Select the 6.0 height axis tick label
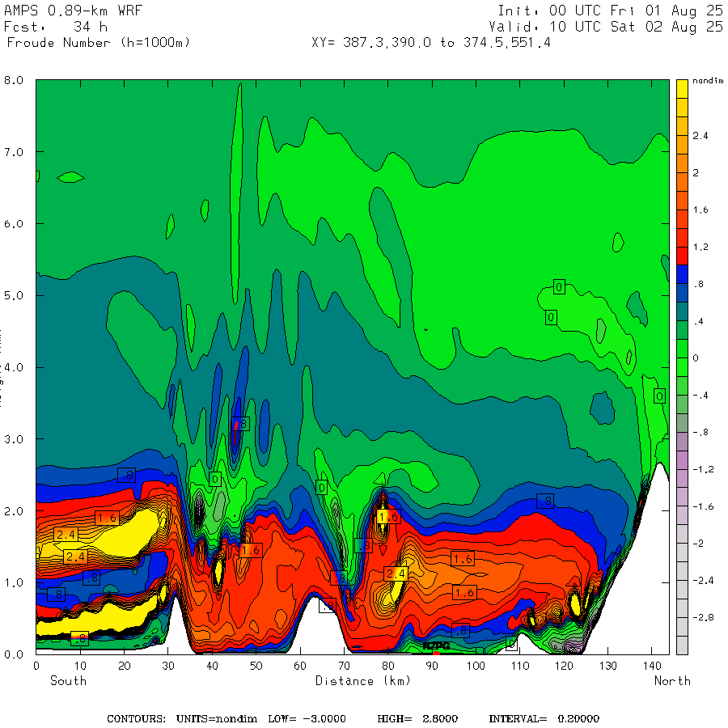This screenshot has height=728, width=728. point(14,224)
